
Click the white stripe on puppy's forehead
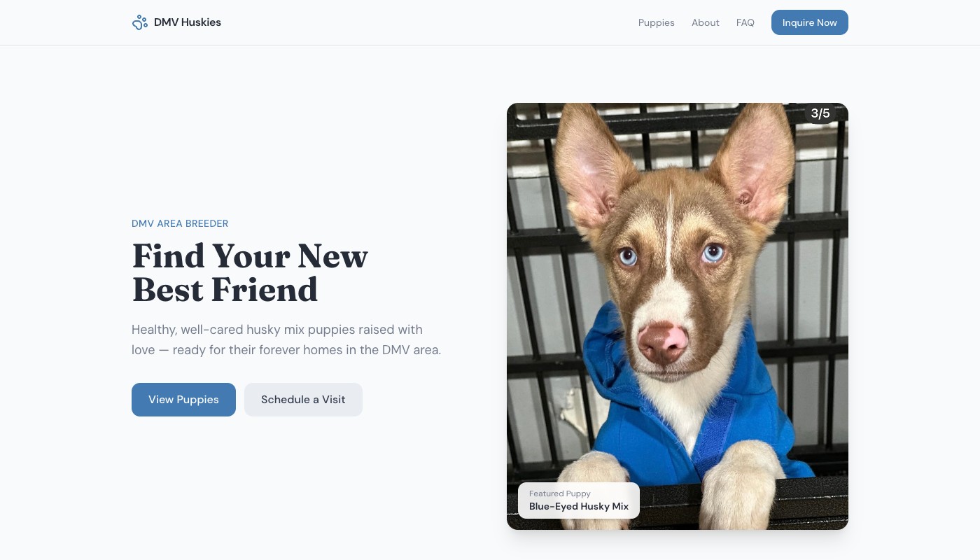click(x=671, y=224)
